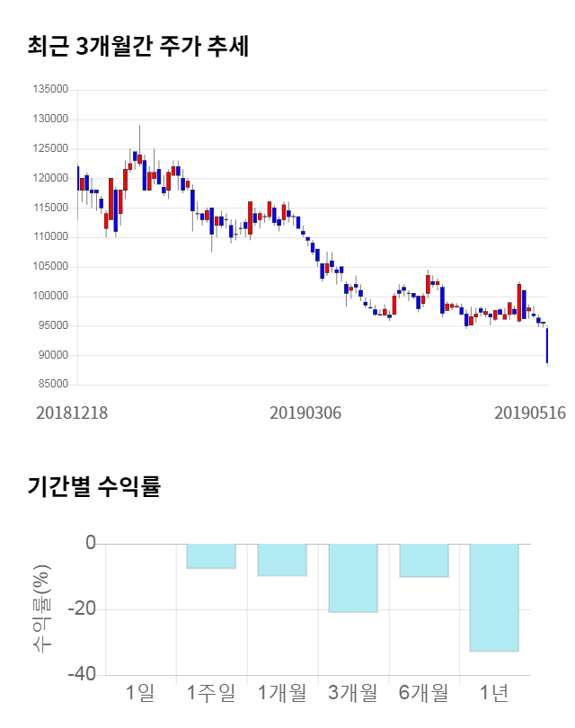Select the 1년 x-axis label

[x=495, y=693]
